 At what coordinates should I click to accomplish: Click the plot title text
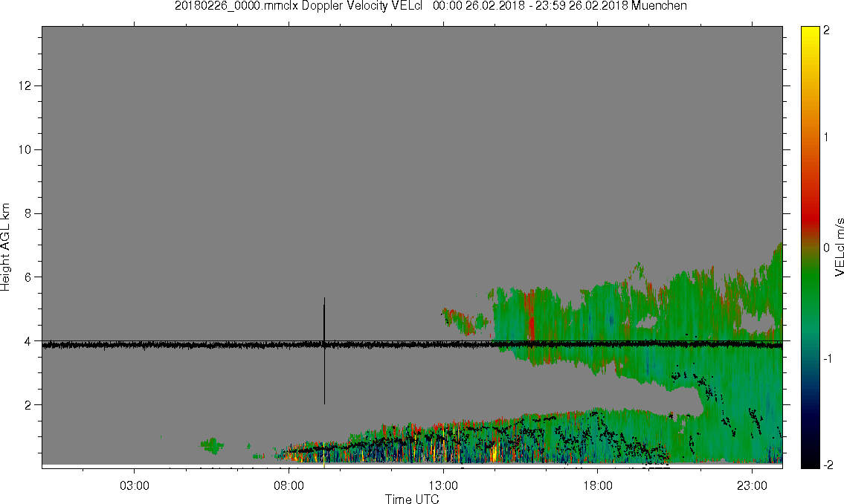coord(431,6)
